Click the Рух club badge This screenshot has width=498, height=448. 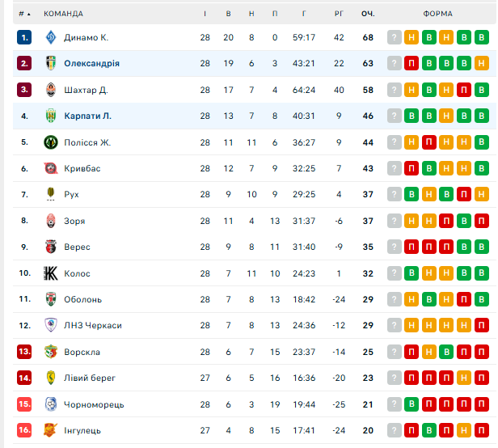(x=50, y=194)
